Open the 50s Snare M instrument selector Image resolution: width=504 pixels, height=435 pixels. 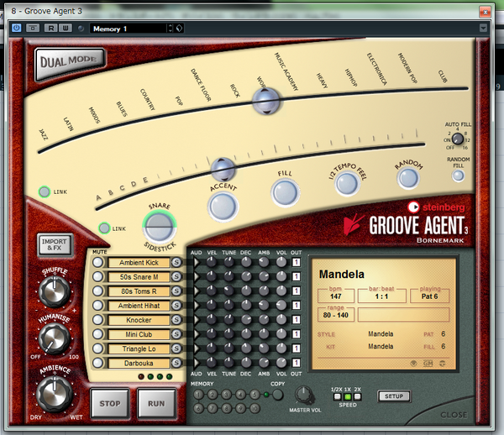pos(139,276)
